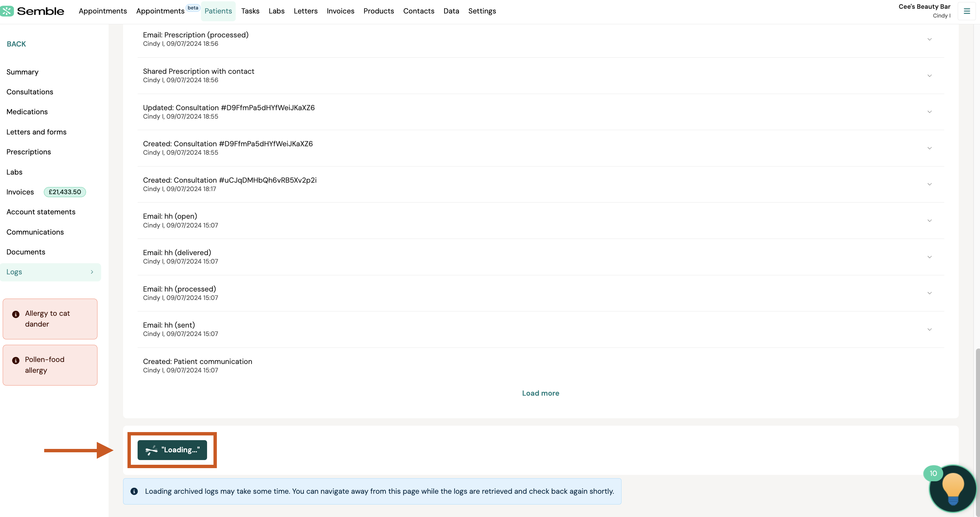Select Logs in the sidebar
The height and width of the screenshot is (517, 980).
pos(51,272)
